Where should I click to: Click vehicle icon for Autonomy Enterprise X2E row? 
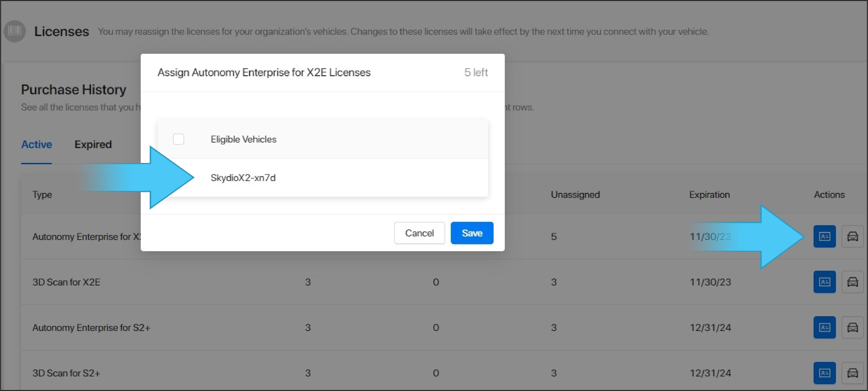coord(852,236)
